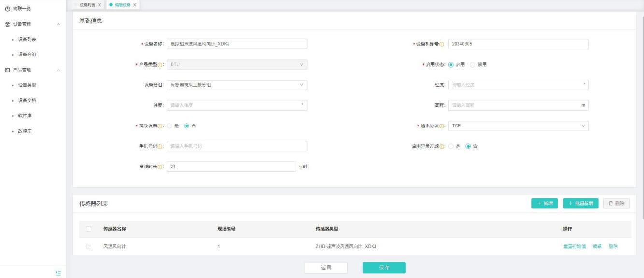Click the 保存 button

[x=384, y=267]
